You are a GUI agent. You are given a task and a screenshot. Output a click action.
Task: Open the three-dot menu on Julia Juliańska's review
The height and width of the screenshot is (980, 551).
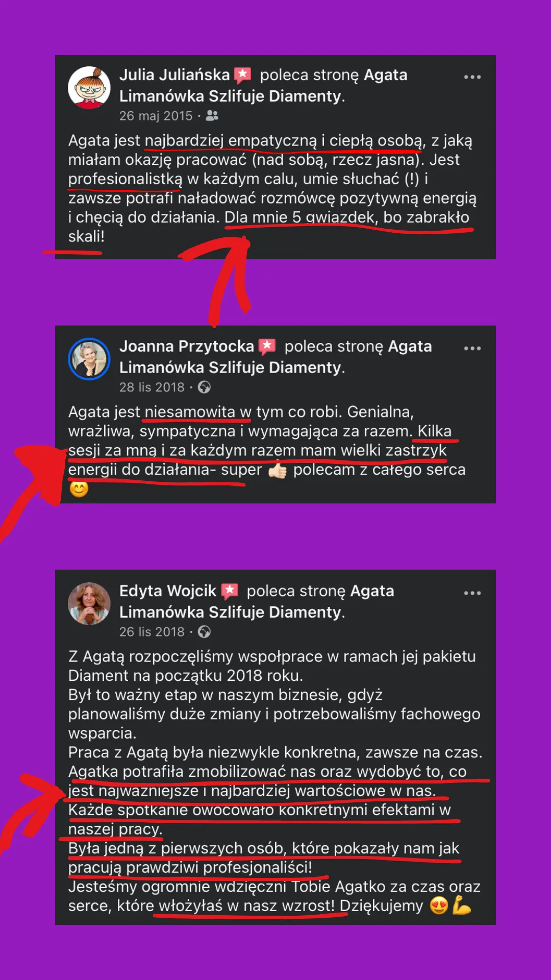[x=472, y=77]
